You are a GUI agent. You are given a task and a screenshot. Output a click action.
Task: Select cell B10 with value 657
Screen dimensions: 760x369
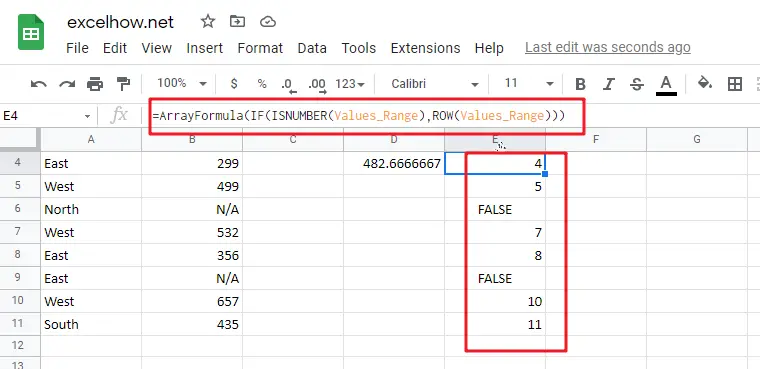(192, 301)
